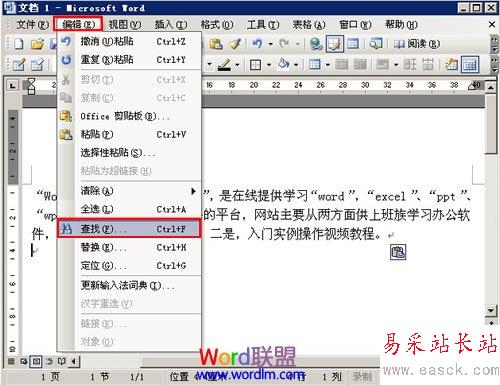The height and width of the screenshot is (385, 500).
Task: Switch to Normal view button
Action: click(11, 361)
